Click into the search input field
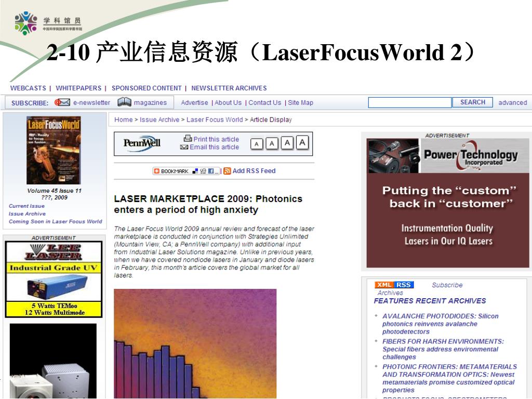The image size is (532, 399). pyautogui.click(x=410, y=102)
